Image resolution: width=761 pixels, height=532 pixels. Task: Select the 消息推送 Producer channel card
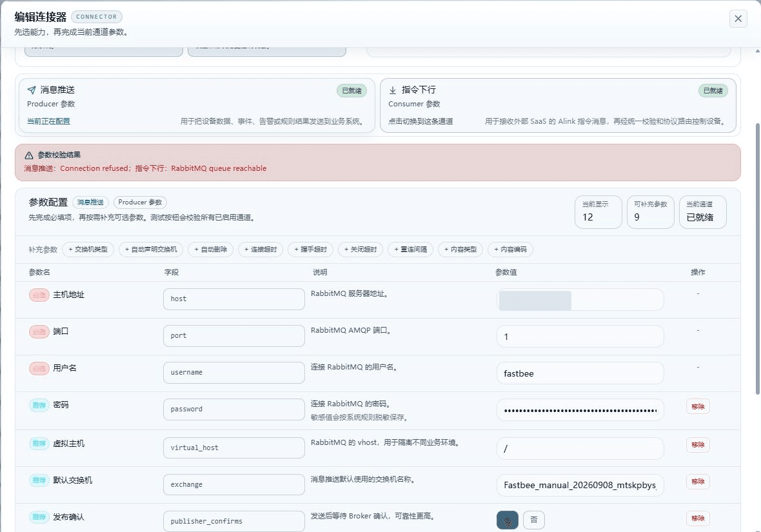coord(197,105)
